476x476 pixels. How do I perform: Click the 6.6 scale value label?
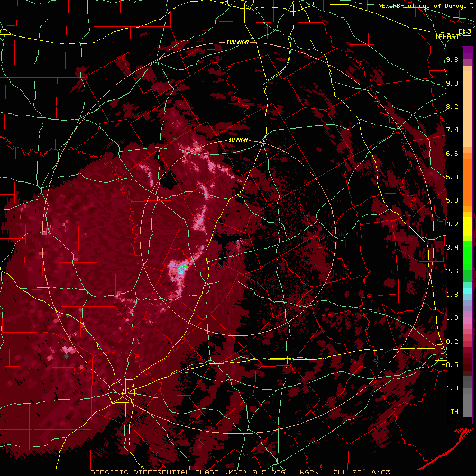[x=452, y=153]
